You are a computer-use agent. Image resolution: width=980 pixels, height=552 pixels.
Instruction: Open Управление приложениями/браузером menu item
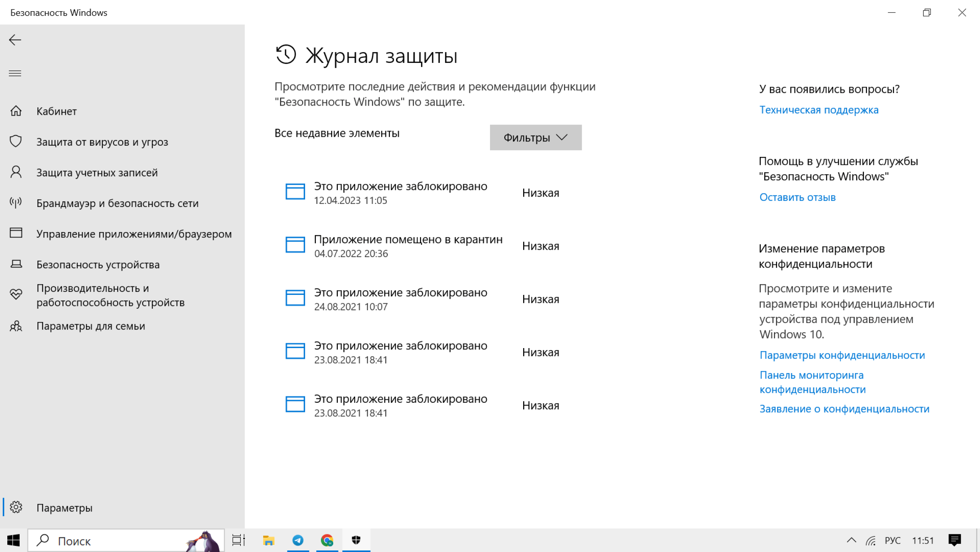(134, 234)
